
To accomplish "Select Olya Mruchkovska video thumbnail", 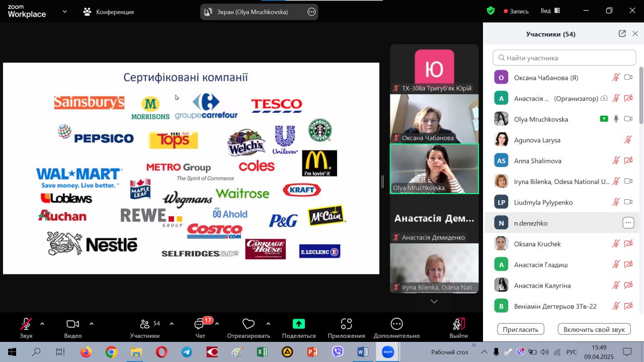I will [434, 169].
